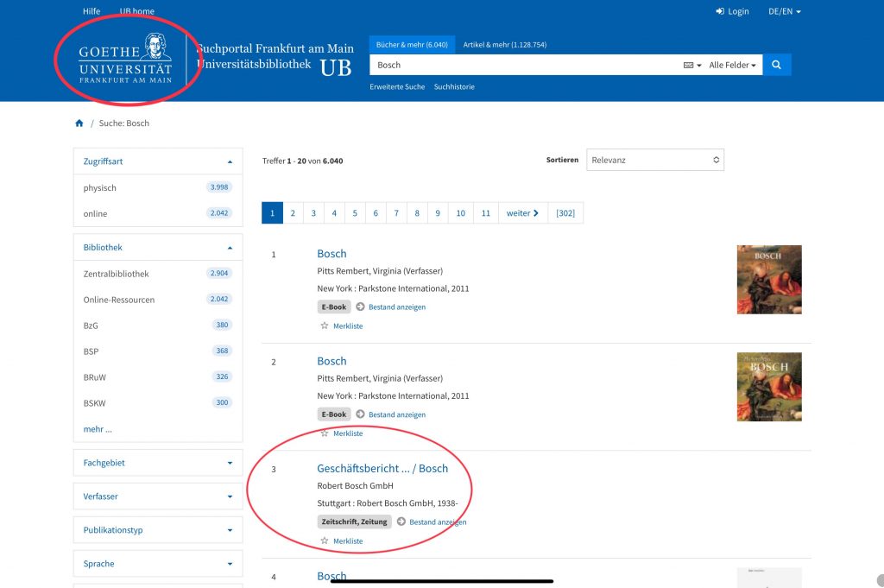Select the Zentralbibliothek library filter
The height and width of the screenshot is (588, 884).
point(116,274)
